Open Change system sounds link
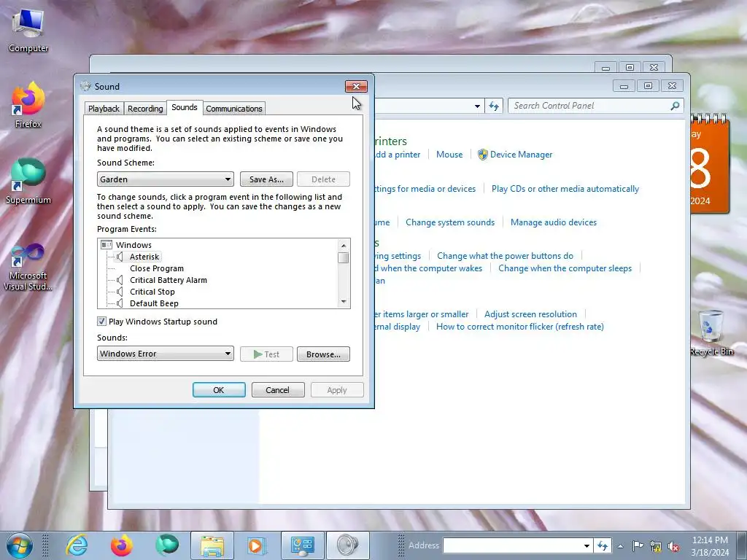 click(x=449, y=222)
